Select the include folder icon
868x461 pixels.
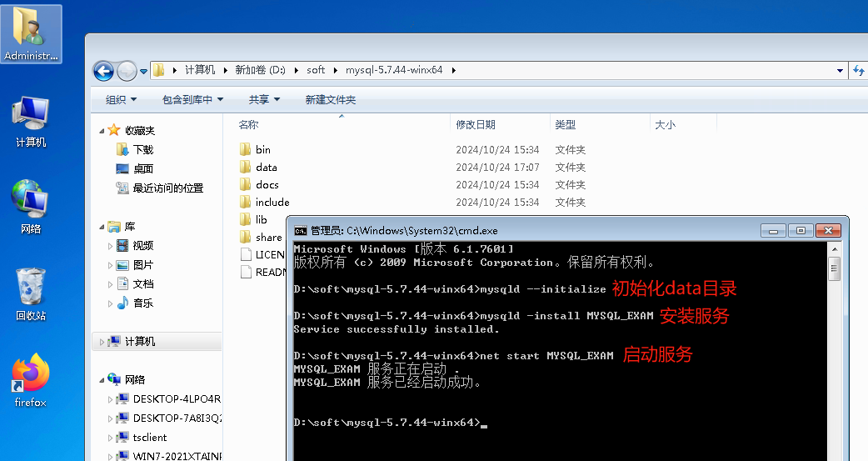245,202
